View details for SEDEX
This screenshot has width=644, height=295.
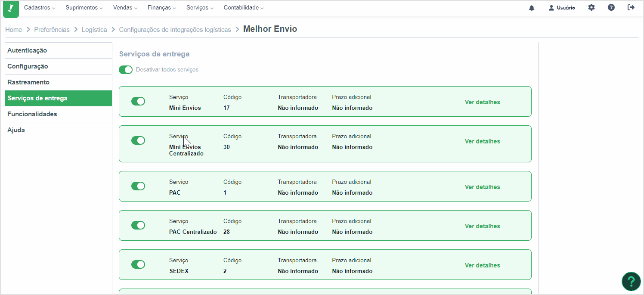[x=482, y=265]
